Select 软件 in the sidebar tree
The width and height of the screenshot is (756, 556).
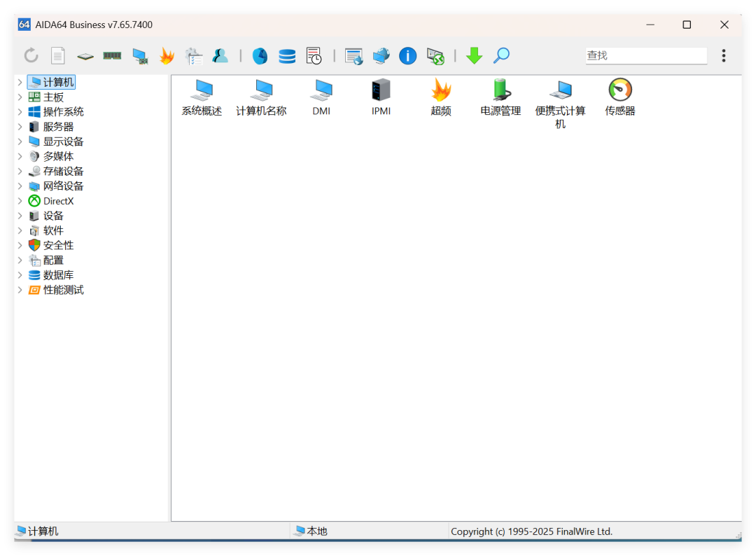click(x=53, y=230)
